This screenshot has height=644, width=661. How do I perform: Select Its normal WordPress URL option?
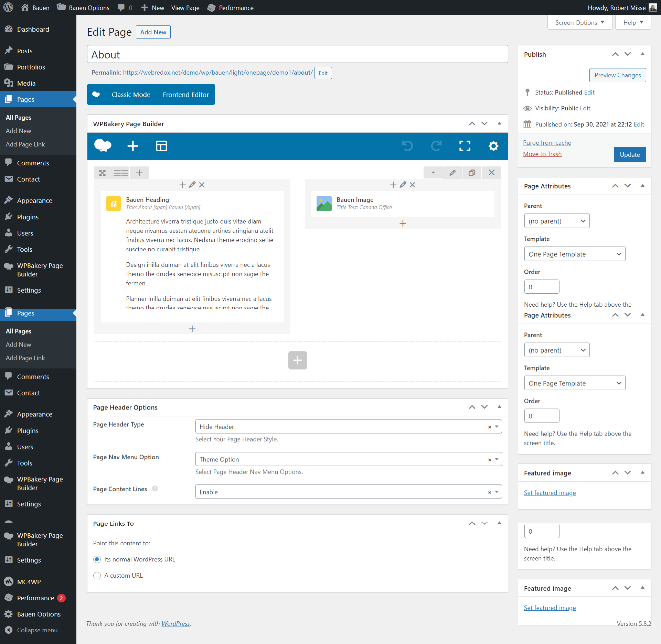(97, 559)
